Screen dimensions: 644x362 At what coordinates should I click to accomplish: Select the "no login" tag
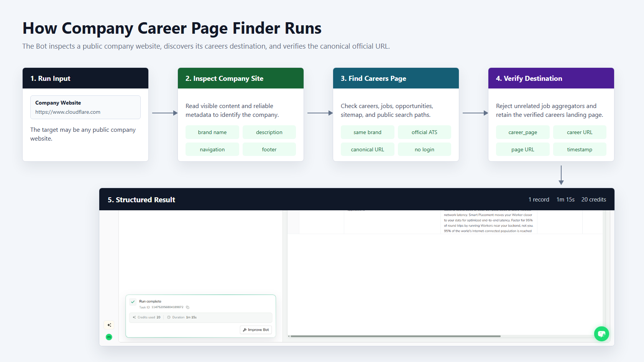tap(424, 149)
